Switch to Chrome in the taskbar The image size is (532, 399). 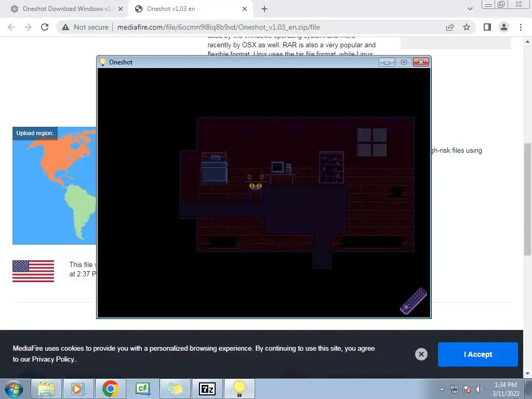coord(110,389)
